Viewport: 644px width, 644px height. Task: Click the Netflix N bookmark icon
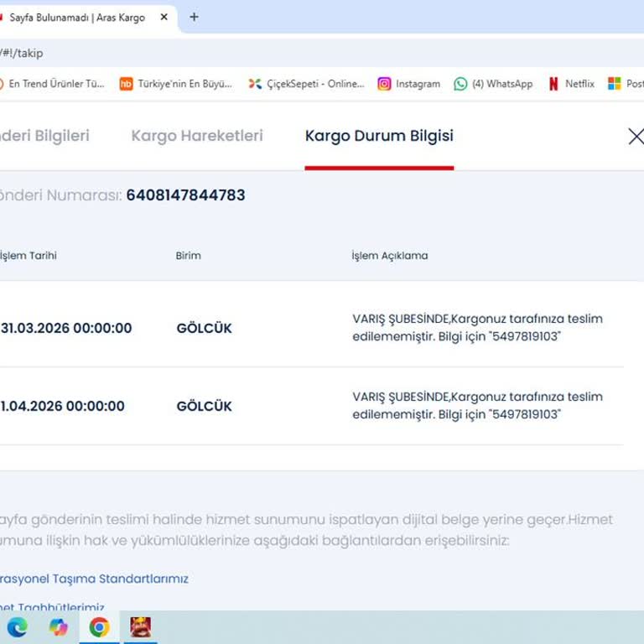point(553,84)
